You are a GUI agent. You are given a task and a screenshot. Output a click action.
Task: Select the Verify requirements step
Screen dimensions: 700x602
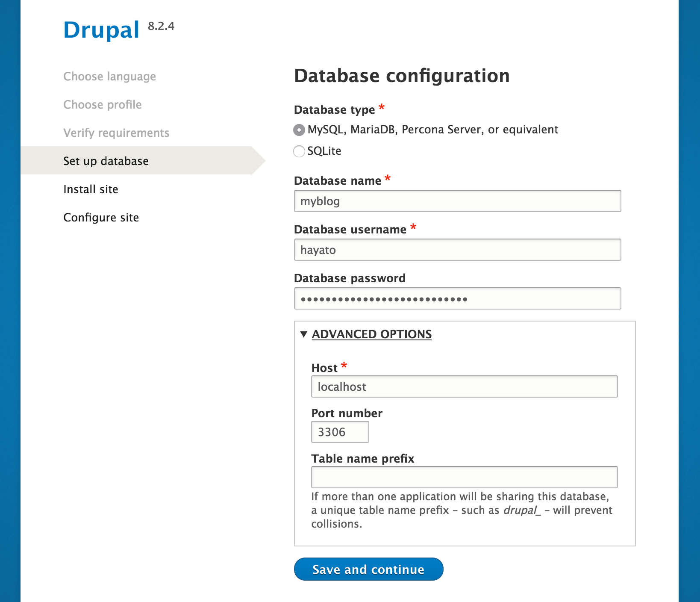[x=116, y=133]
